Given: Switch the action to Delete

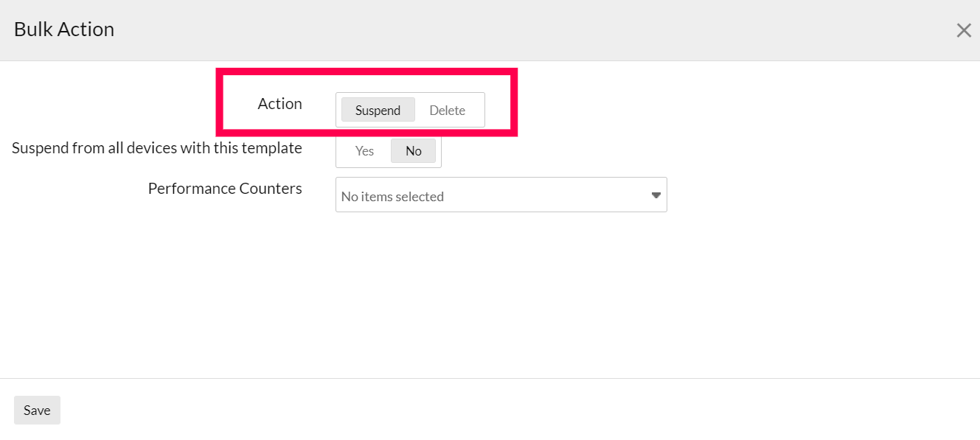Looking at the screenshot, I should click(x=447, y=111).
